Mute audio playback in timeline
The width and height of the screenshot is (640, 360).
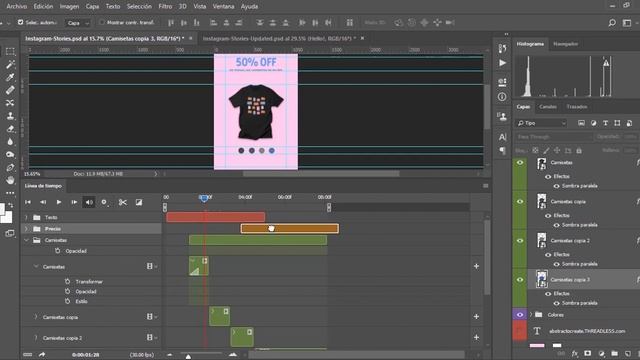point(89,202)
